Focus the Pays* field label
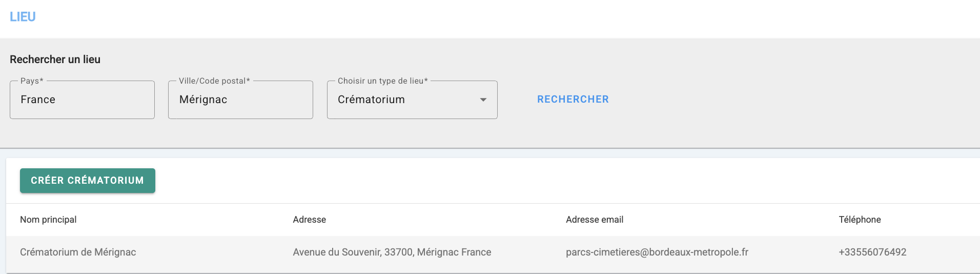The image size is (980, 274). pos(32,81)
